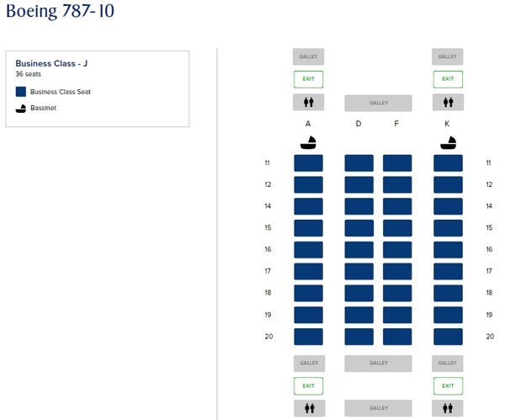505x420 pixels.
Task: Select seat 20K
Action: (448, 337)
